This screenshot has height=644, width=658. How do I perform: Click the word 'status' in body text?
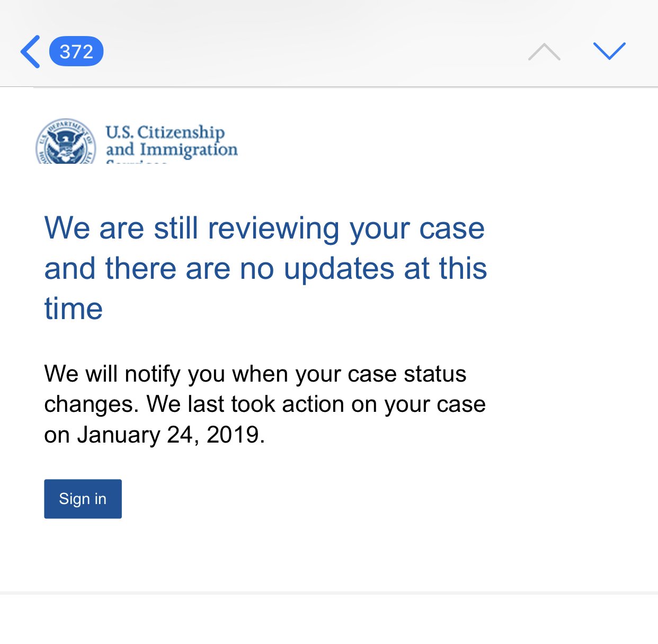tap(435, 374)
